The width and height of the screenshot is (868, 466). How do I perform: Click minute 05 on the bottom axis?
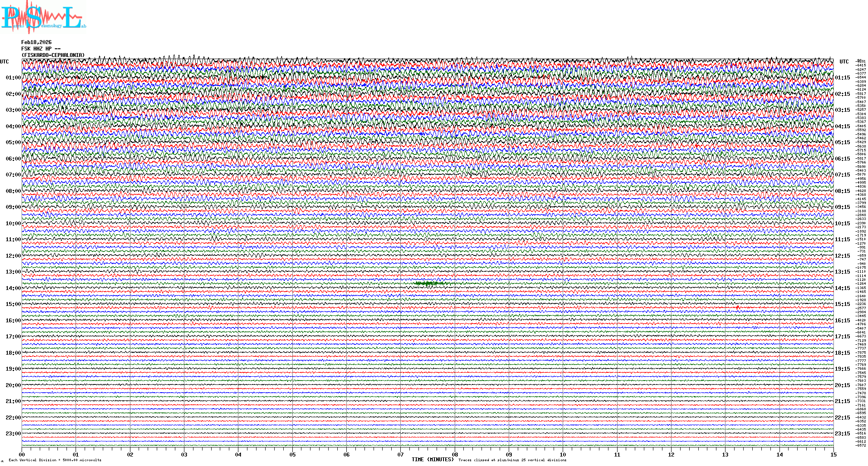pos(292,454)
